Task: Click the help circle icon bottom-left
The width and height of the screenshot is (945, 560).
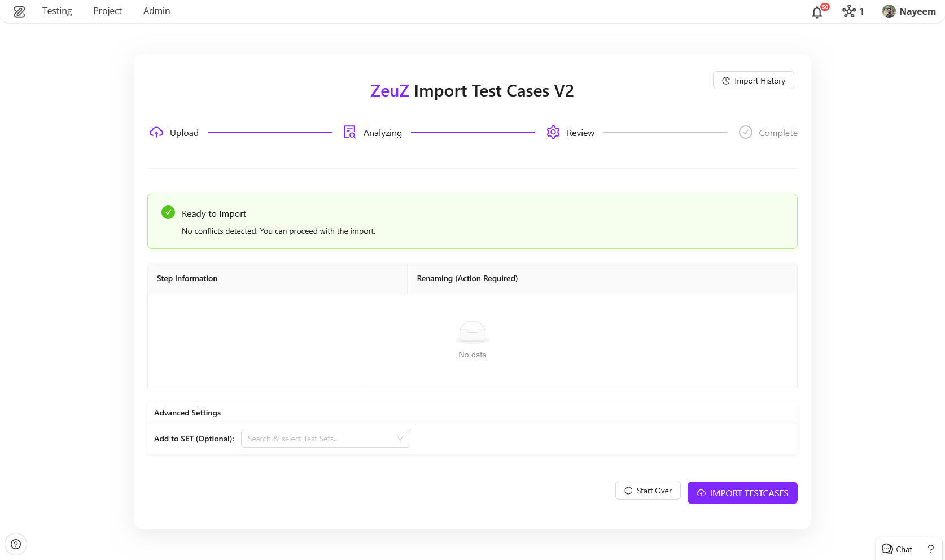Action: (x=16, y=544)
